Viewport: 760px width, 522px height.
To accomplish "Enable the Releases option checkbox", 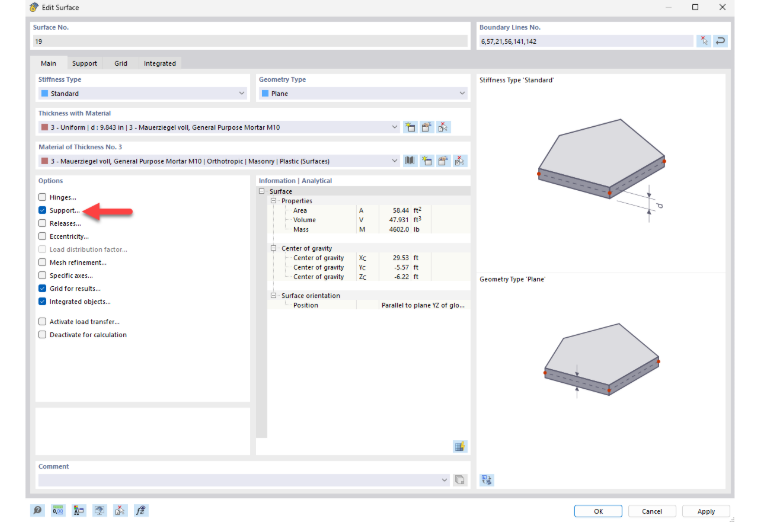I will tap(42, 223).
